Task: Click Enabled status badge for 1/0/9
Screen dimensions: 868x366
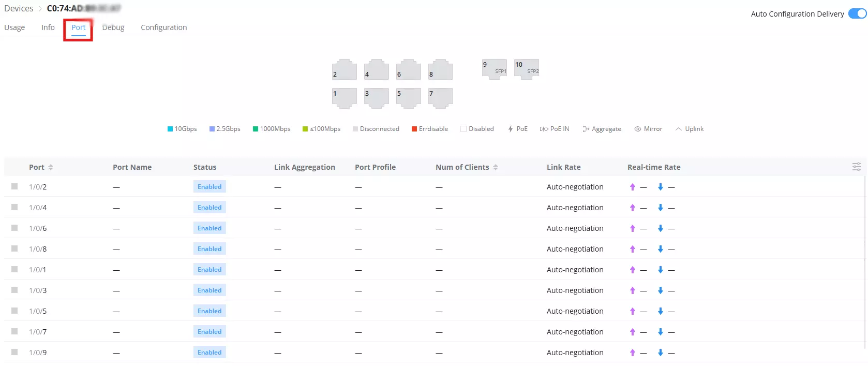Action: (209, 353)
